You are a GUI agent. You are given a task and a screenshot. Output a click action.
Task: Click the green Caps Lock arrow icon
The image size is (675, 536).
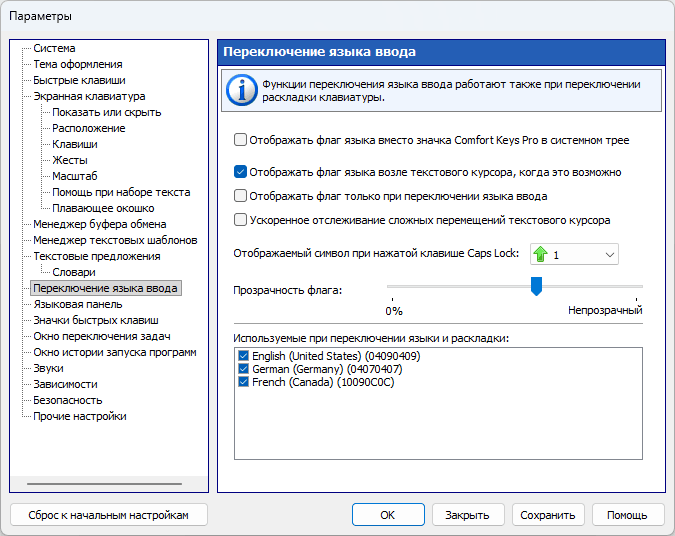tap(540, 254)
